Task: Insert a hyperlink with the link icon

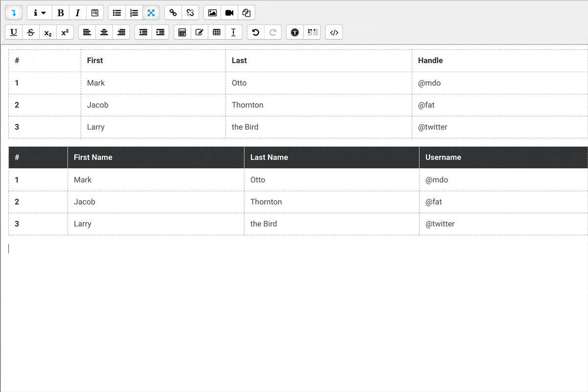Action: click(173, 13)
